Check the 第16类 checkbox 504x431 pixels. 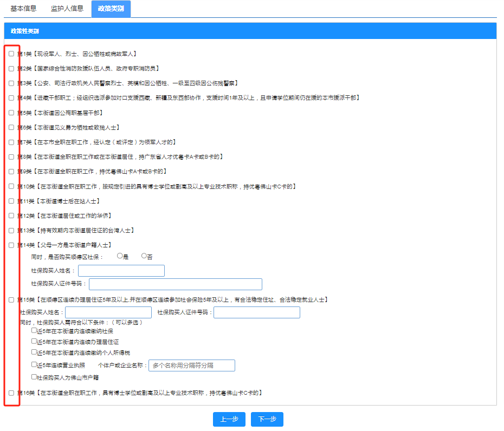tap(11, 393)
